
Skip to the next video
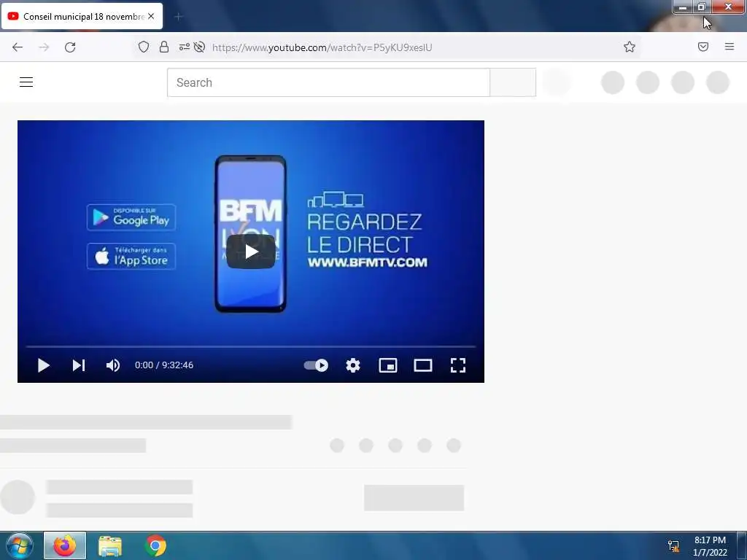click(79, 365)
